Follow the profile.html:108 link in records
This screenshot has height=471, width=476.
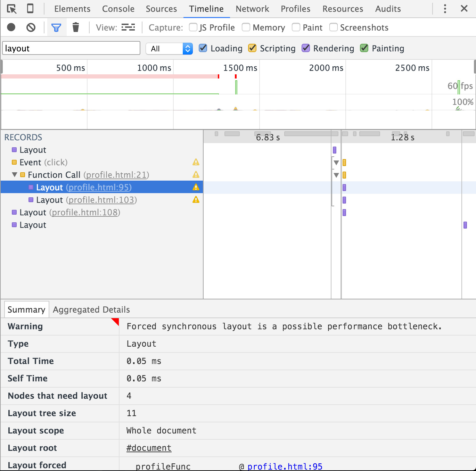coord(85,212)
